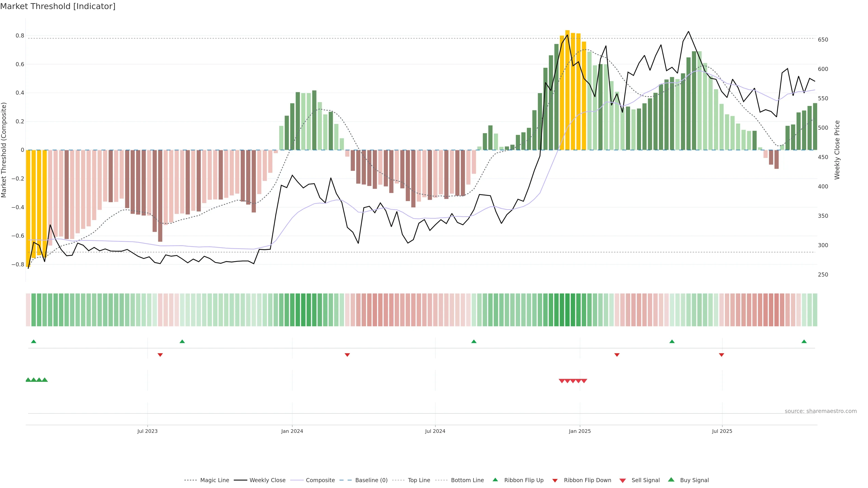The height and width of the screenshot is (488, 868).
Task: Click the sharemaestro.com source text
Action: coord(821,411)
